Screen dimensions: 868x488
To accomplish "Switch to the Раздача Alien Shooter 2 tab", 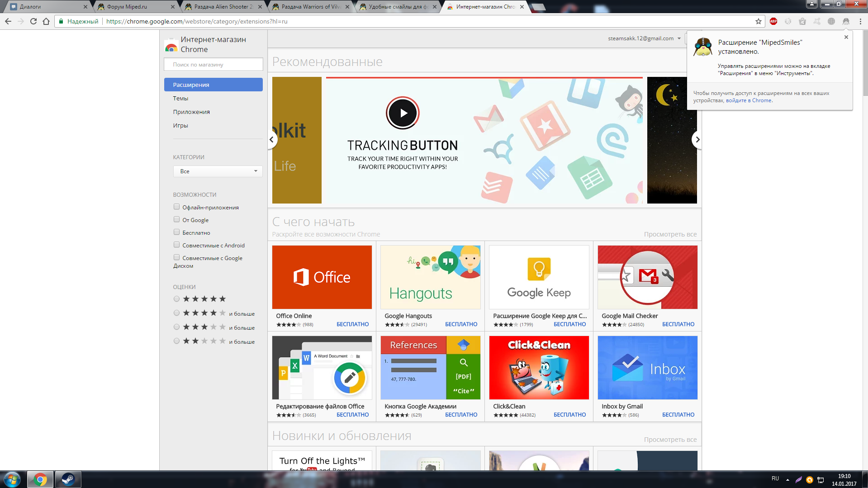I will 223,7.
